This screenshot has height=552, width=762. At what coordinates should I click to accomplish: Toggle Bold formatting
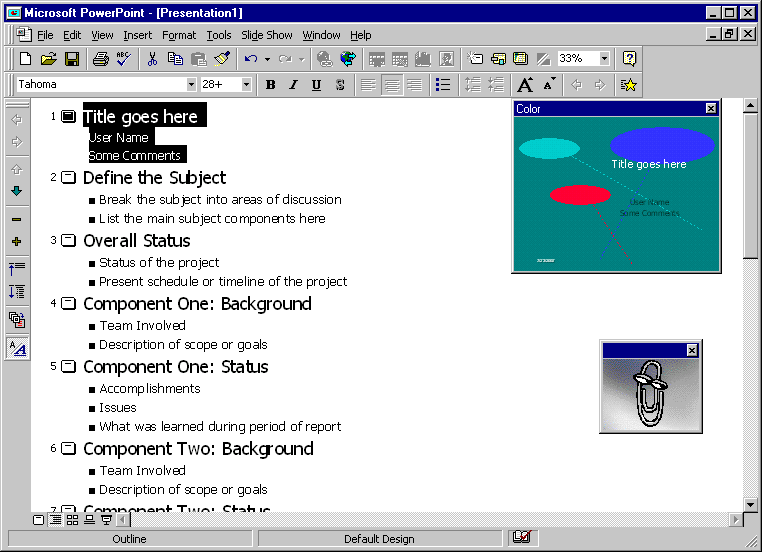(271, 85)
